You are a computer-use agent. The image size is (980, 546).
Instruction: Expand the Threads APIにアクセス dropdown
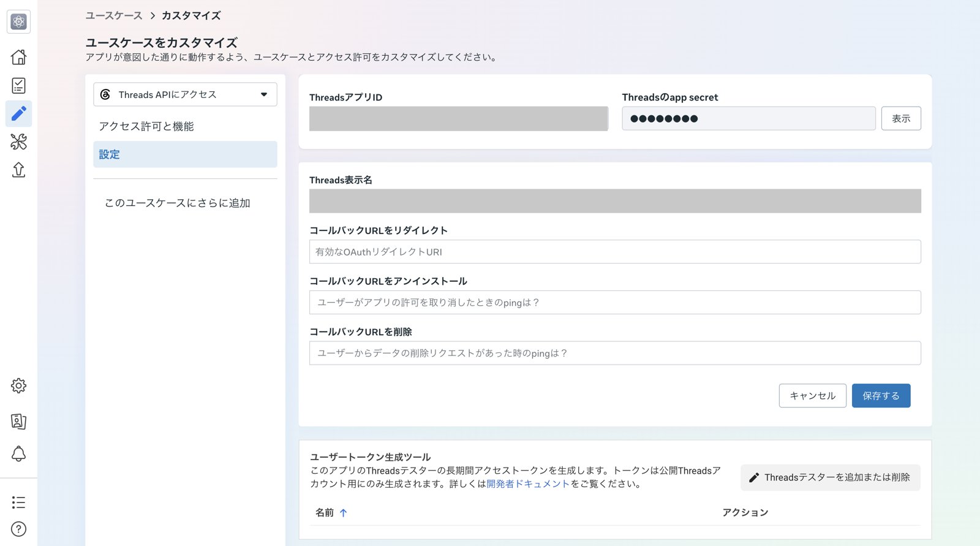pyautogui.click(x=185, y=94)
